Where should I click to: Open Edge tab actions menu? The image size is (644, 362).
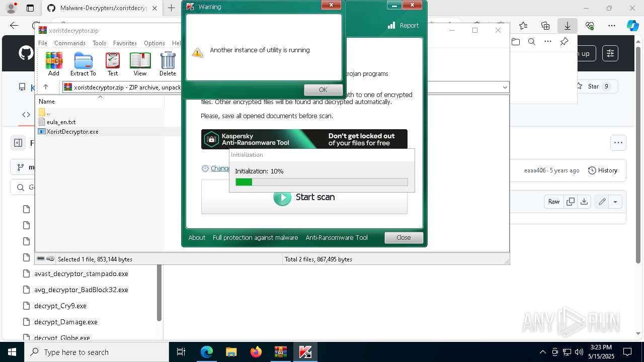tap(30, 8)
